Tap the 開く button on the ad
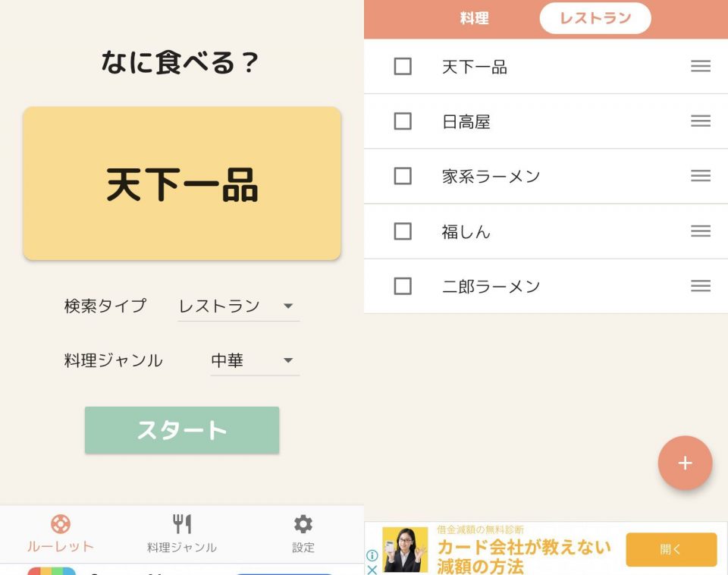728x575 pixels. pos(670,549)
